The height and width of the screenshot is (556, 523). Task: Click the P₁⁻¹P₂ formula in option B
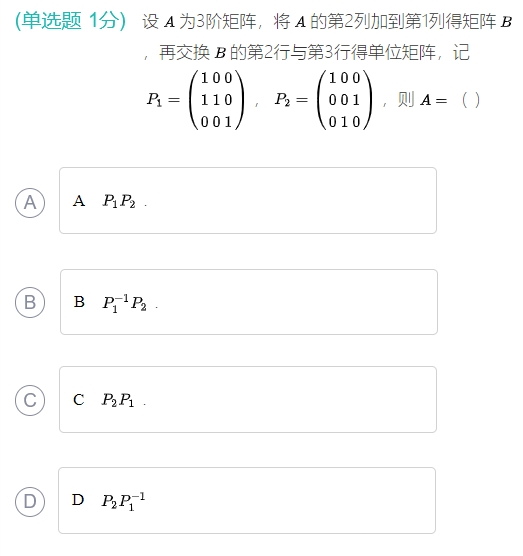point(124,302)
